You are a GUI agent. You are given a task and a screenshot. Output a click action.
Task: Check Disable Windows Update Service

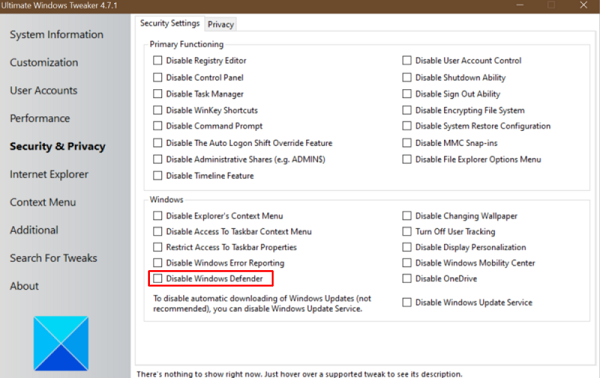tap(407, 302)
